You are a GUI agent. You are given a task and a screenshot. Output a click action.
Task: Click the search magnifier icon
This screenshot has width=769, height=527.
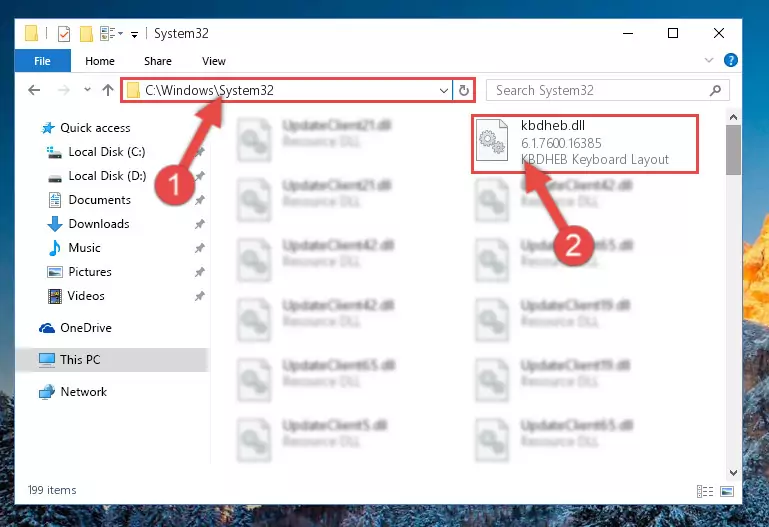pyautogui.click(x=715, y=90)
